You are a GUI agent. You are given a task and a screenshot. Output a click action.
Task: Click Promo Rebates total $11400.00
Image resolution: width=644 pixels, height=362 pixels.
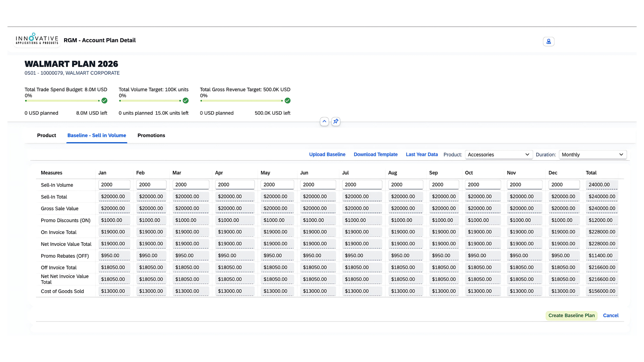point(602,255)
